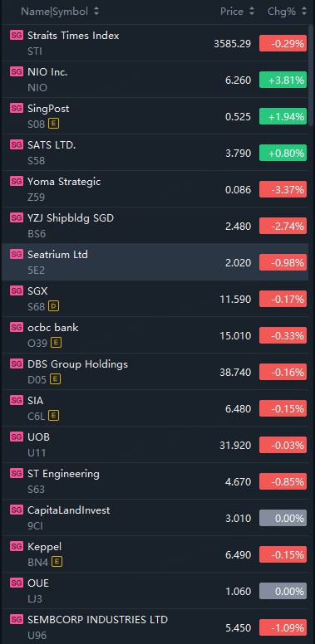315x644 pixels.
Task: Open the SEMBCORP INDUSTRIES LTD row
Action: pyautogui.click(x=155, y=627)
